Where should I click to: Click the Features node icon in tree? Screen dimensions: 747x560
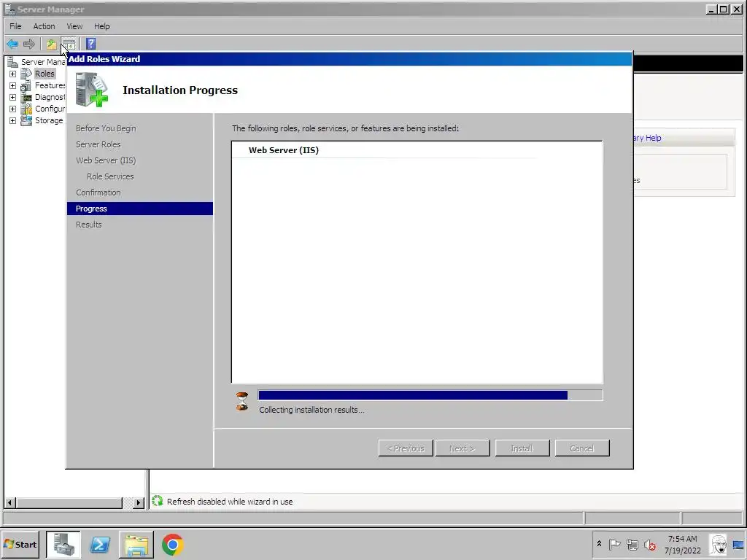pyautogui.click(x=26, y=86)
